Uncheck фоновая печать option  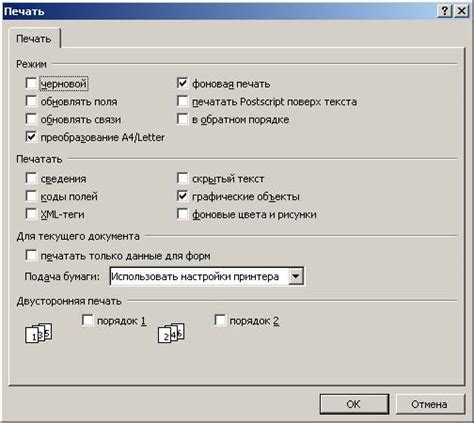click(183, 83)
